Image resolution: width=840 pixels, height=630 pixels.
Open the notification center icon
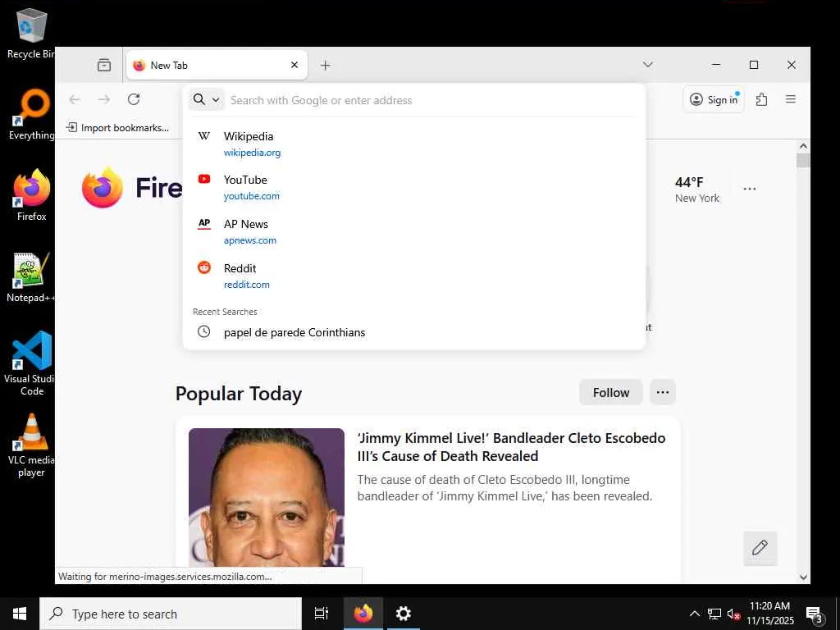click(x=815, y=614)
